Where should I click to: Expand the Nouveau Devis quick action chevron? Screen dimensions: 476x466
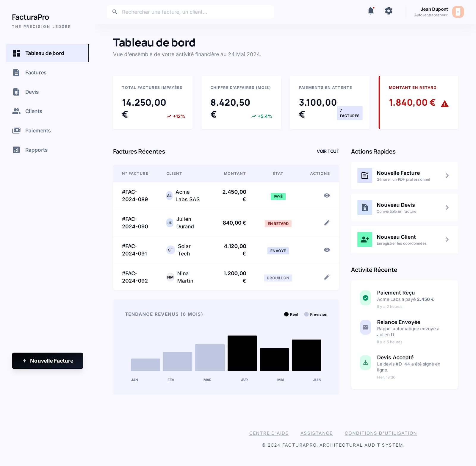tap(447, 208)
